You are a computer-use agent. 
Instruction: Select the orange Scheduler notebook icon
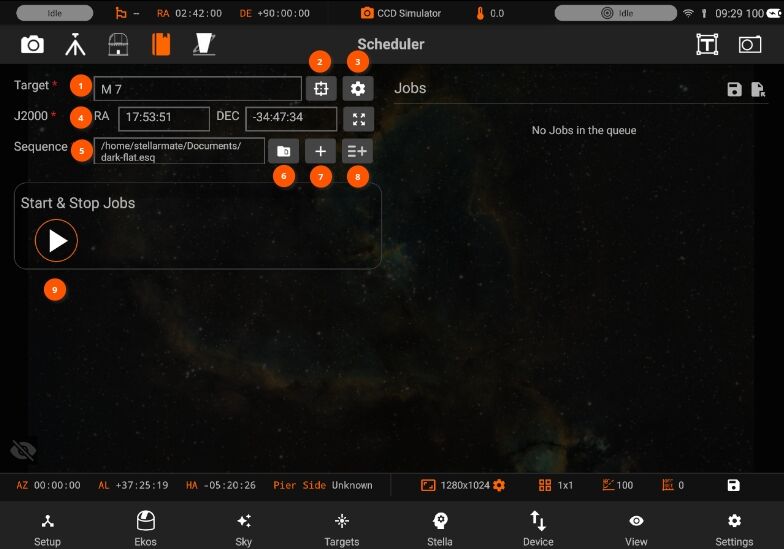[x=161, y=44]
